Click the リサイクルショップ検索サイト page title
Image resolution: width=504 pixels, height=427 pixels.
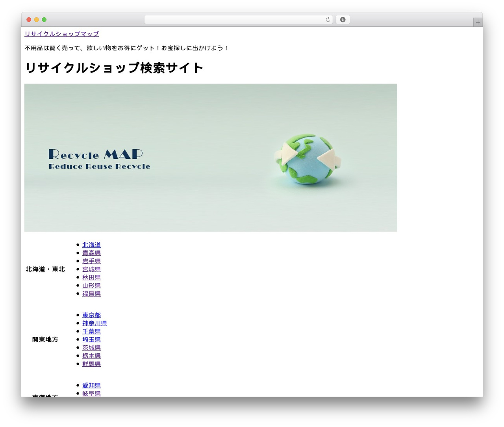tap(114, 68)
